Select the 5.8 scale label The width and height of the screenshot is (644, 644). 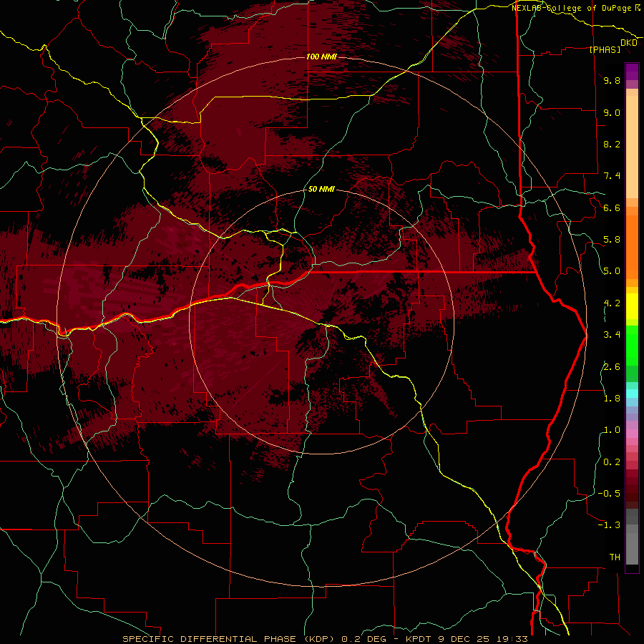tap(612, 240)
